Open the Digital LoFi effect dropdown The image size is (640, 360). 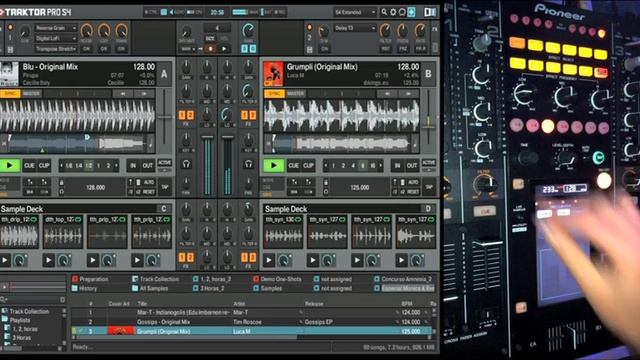56,38
